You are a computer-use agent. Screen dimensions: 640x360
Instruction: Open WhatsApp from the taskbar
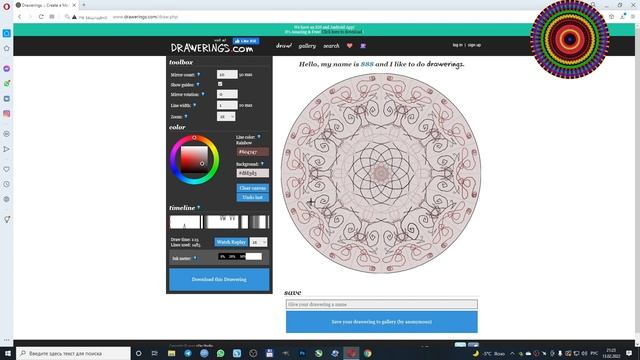[220, 353]
